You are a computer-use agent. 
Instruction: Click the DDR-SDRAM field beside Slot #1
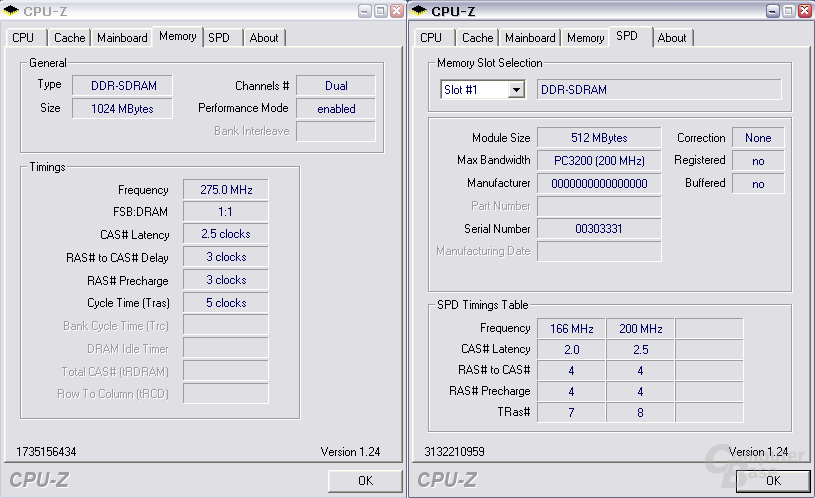(x=659, y=89)
